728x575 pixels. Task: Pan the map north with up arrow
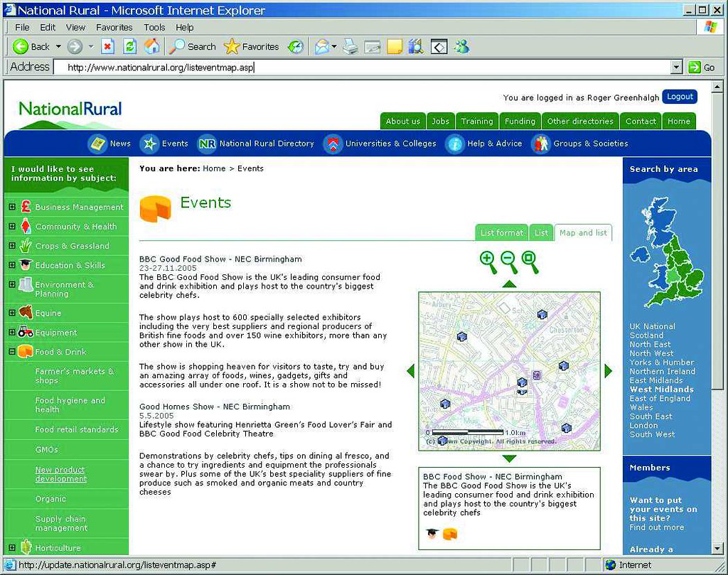click(509, 284)
